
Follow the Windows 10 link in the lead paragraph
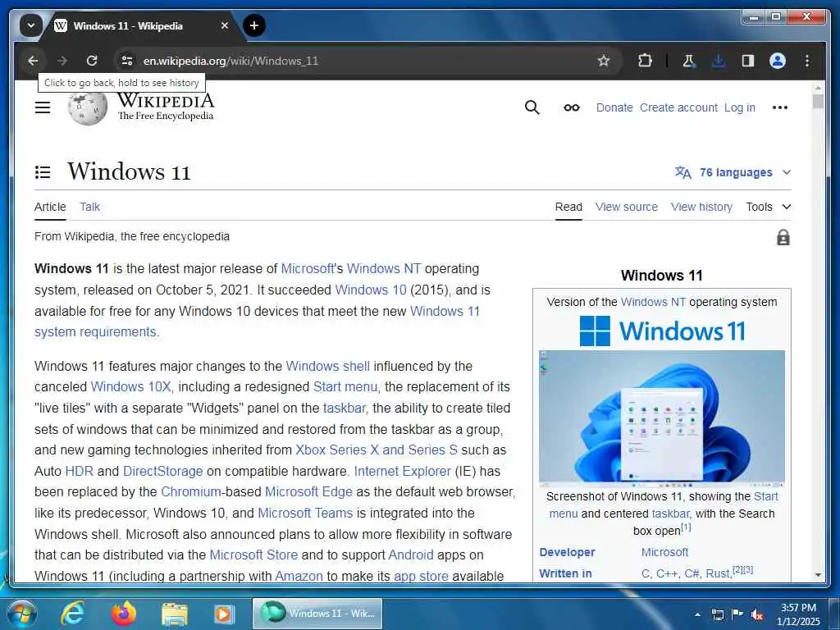pos(371,290)
